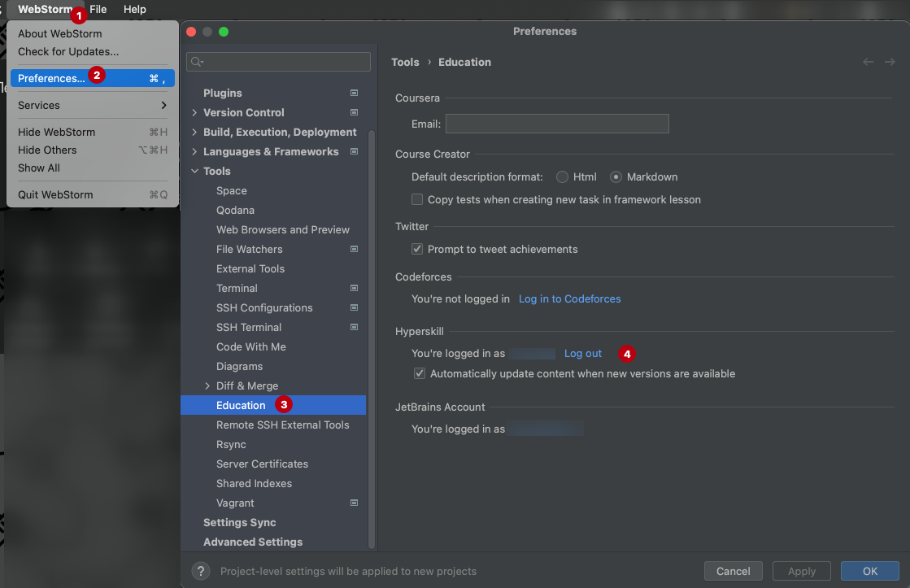Select Remote SSH External Tools

point(283,425)
